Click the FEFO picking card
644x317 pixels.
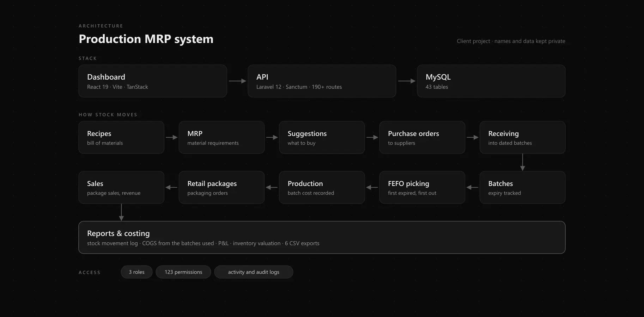point(422,187)
